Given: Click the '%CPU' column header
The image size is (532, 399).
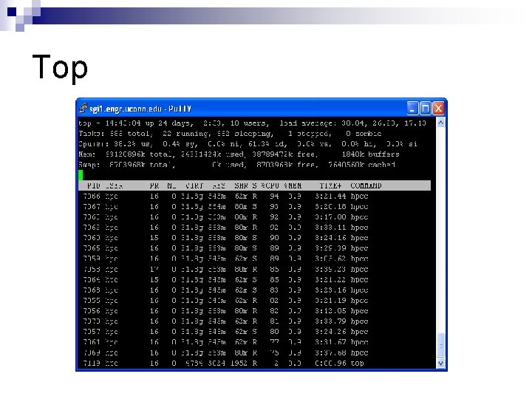Looking at the screenshot, I should [270, 185].
